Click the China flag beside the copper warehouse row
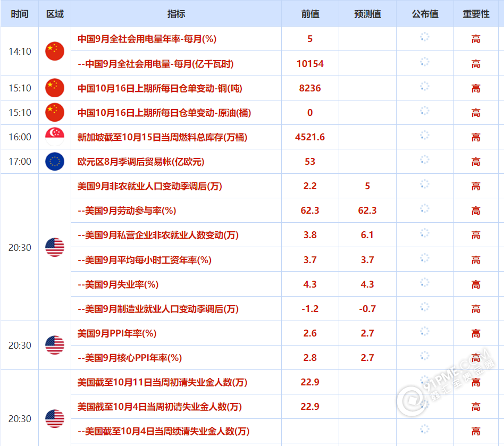Viewport: 504px width, 446px height. pyautogui.click(x=55, y=88)
